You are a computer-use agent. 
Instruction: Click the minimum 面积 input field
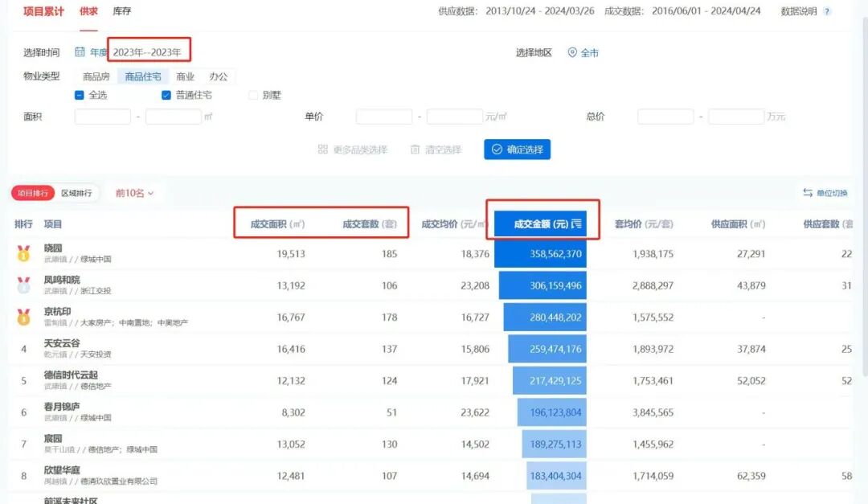102,117
